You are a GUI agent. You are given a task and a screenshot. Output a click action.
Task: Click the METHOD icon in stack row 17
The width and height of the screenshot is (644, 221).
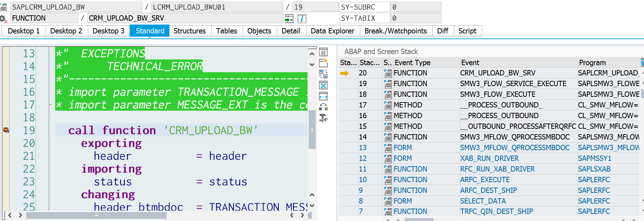pos(388,105)
